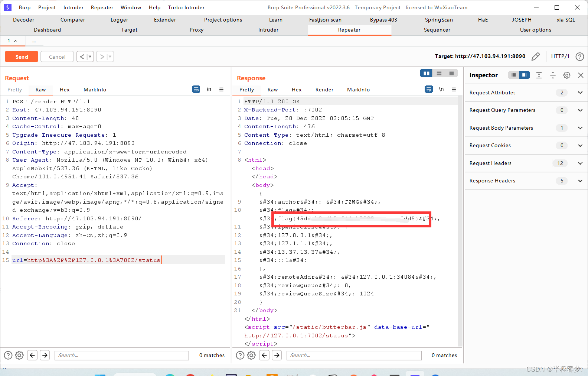Viewport: 588px width, 376px height.
Task: Open Inspector settings gear
Action: [566, 75]
